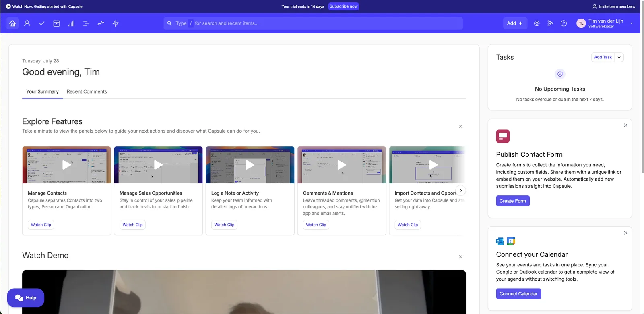The height and width of the screenshot is (314, 644).
Task: Close the Publish Contact Form card
Action: click(x=625, y=125)
